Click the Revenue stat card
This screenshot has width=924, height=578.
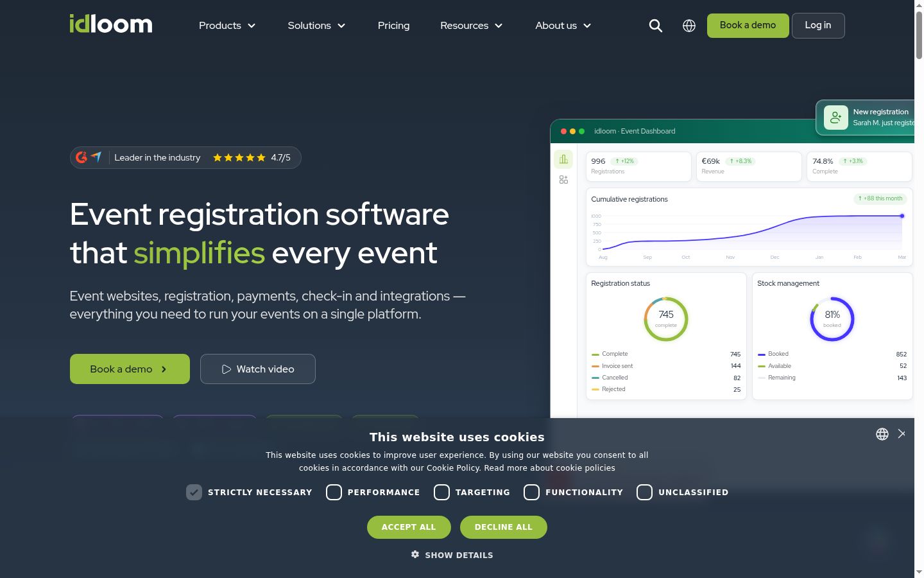(x=749, y=166)
